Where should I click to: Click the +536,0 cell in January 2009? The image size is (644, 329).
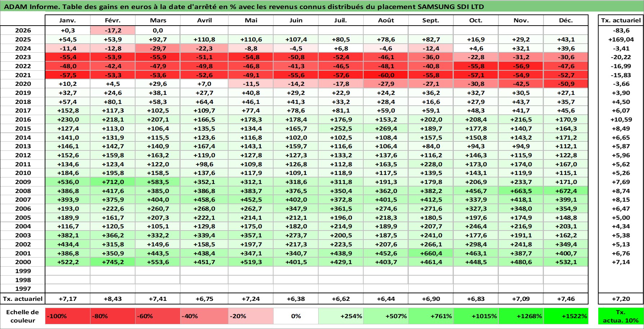coord(68,182)
